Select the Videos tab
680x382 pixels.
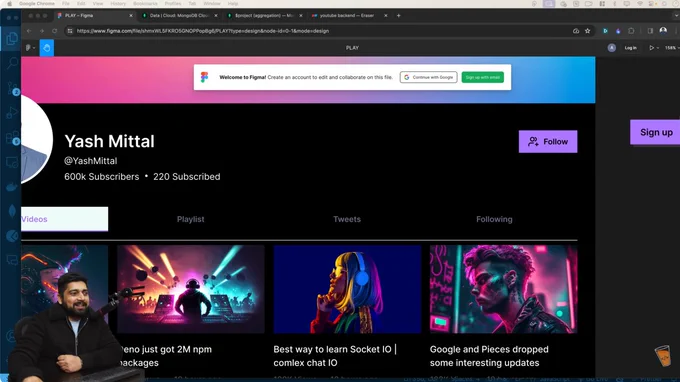click(x=64, y=219)
